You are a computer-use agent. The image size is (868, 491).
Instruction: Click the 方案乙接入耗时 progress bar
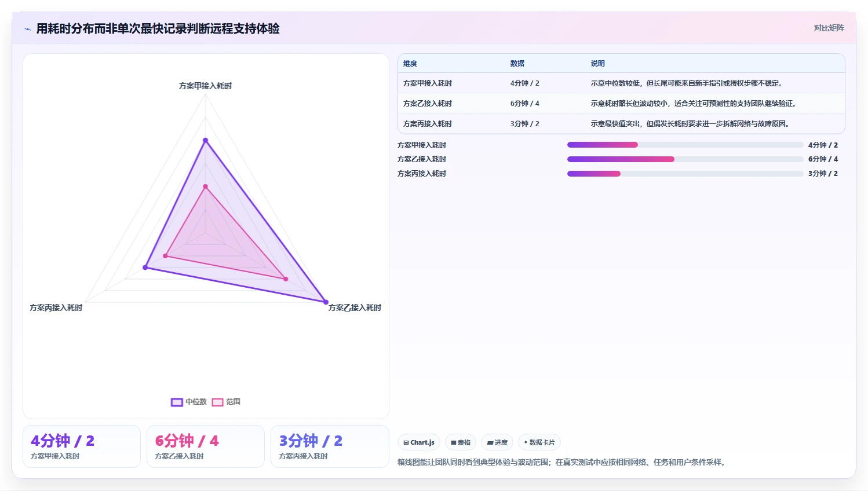pos(685,159)
